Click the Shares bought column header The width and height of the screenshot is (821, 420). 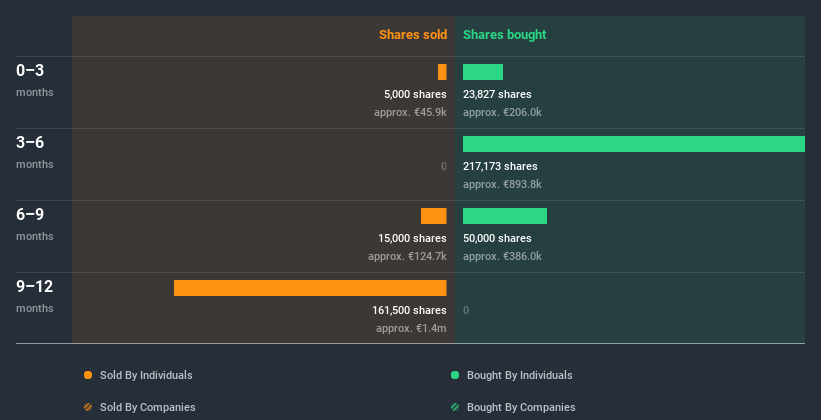pyautogui.click(x=504, y=35)
